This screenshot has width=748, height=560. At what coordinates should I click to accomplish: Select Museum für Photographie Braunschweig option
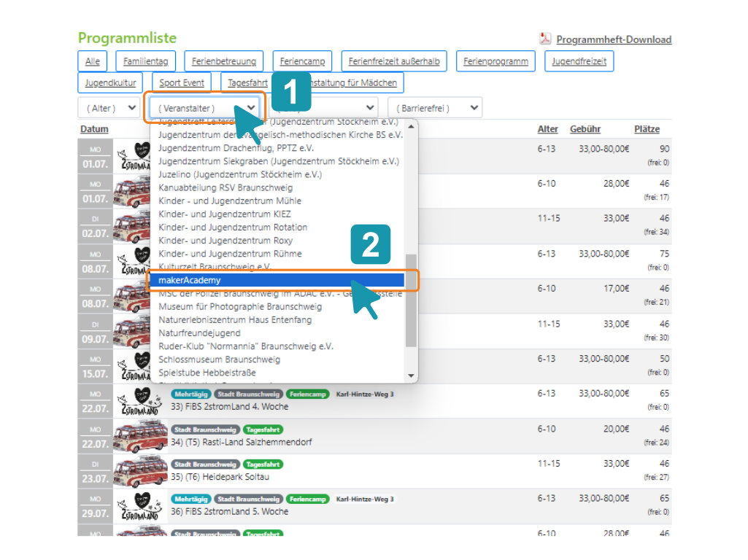coord(240,306)
